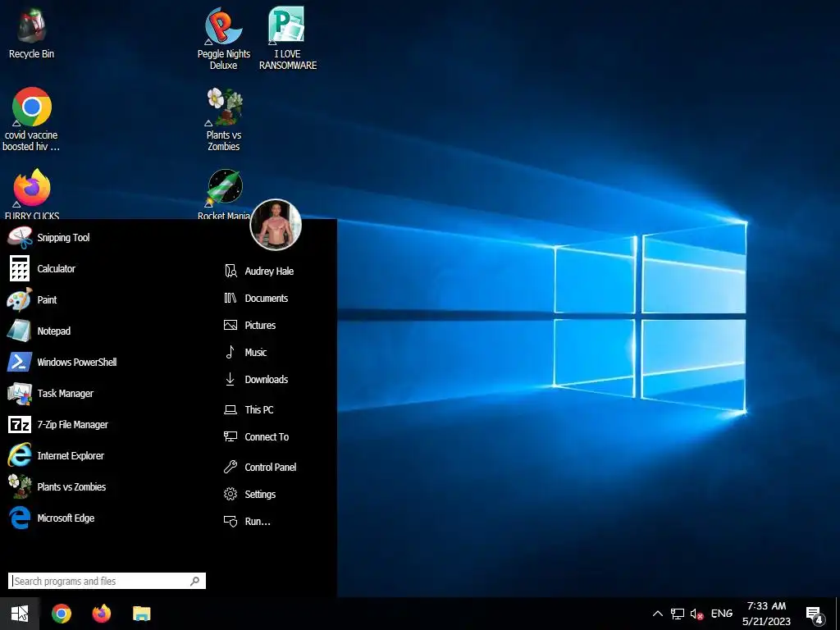
Task: Select the Chrome 'covid vaccine' desktop shortcut
Action: [31, 119]
